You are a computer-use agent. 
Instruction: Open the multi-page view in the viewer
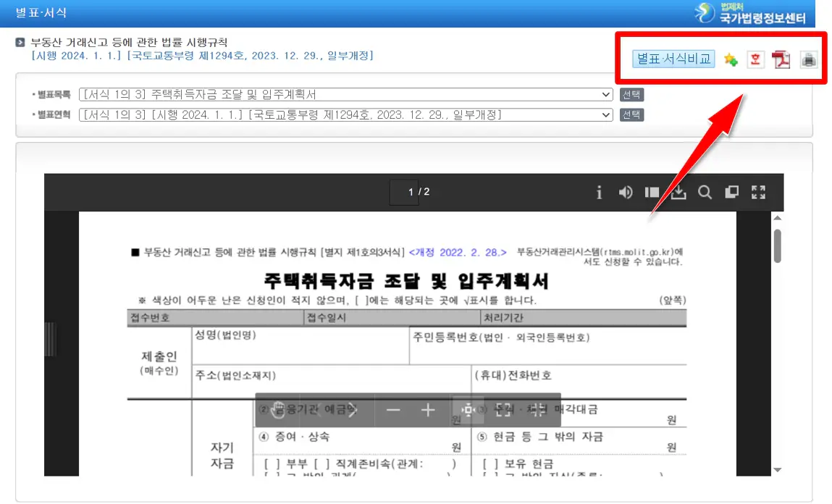[x=731, y=193]
